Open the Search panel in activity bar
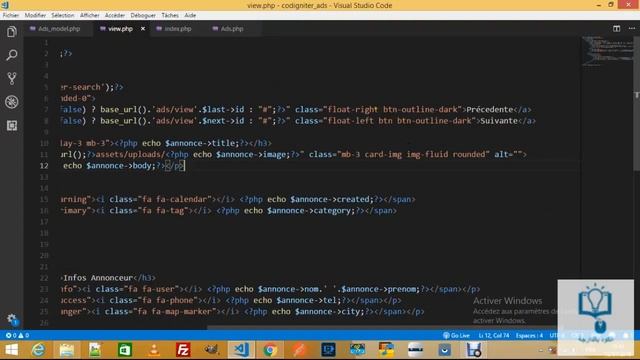 [x=11, y=55]
